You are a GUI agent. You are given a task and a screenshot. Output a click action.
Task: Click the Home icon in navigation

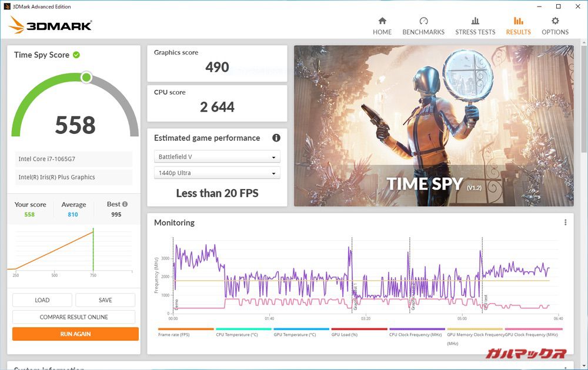click(x=382, y=21)
